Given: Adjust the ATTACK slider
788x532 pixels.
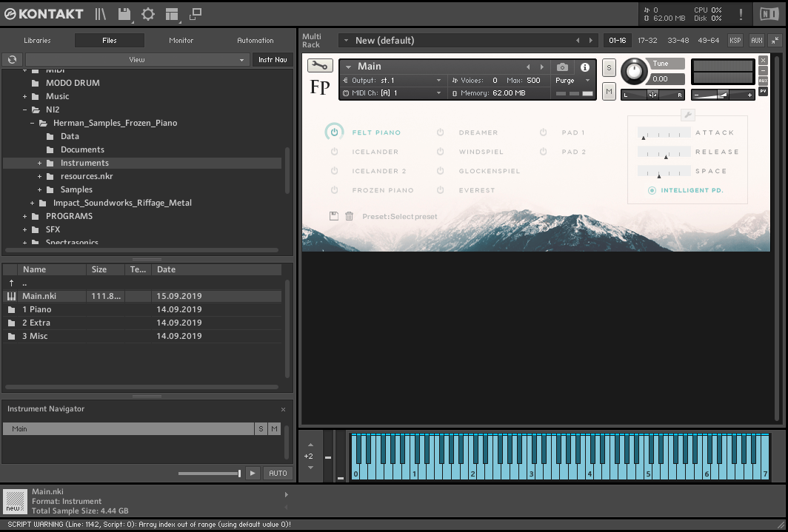Looking at the screenshot, I should point(663,133).
